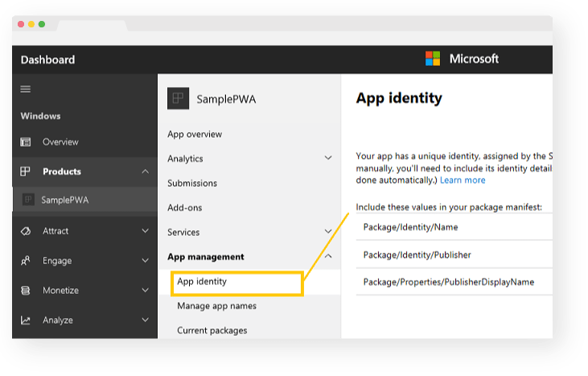The image size is (588, 376).
Task: Select App identity menu item
Action: pyautogui.click(x=236, y=283)
